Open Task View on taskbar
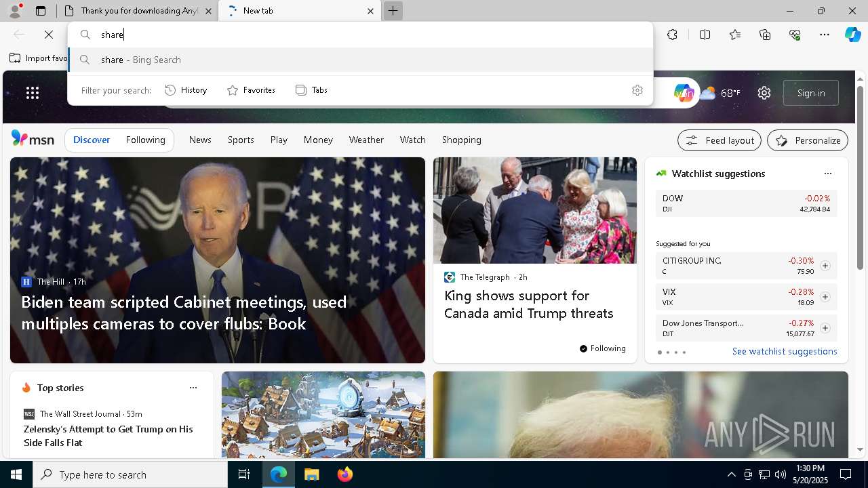Screen dimensions: 868x488 click(x=244, y=474)
